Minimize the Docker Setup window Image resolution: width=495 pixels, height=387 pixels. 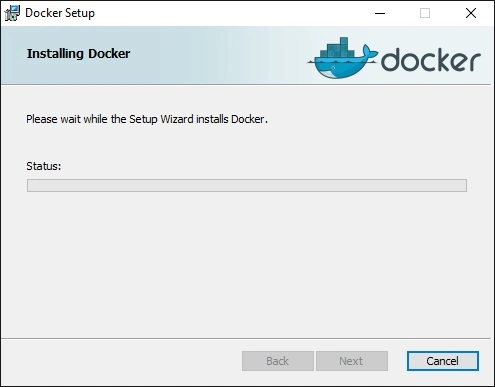[x=380, y=13]
